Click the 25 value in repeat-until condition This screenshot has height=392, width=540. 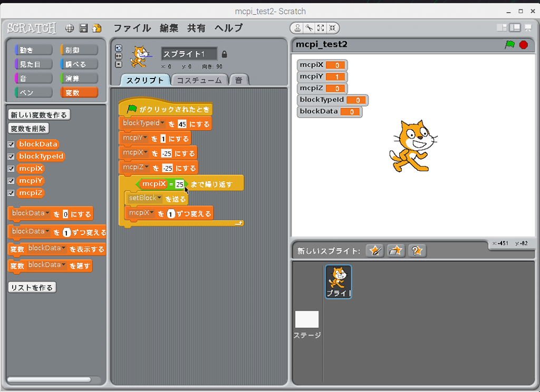(179, 184)
